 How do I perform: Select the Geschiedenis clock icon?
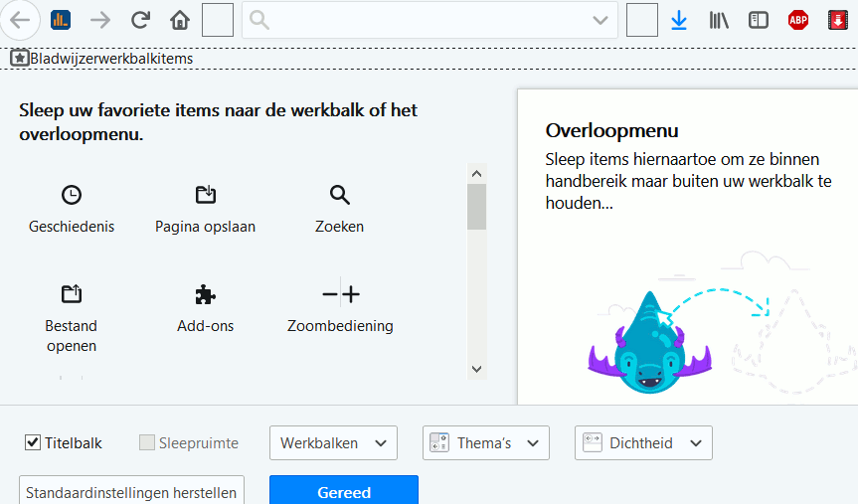pyautogui.click(x=72, y=195)
